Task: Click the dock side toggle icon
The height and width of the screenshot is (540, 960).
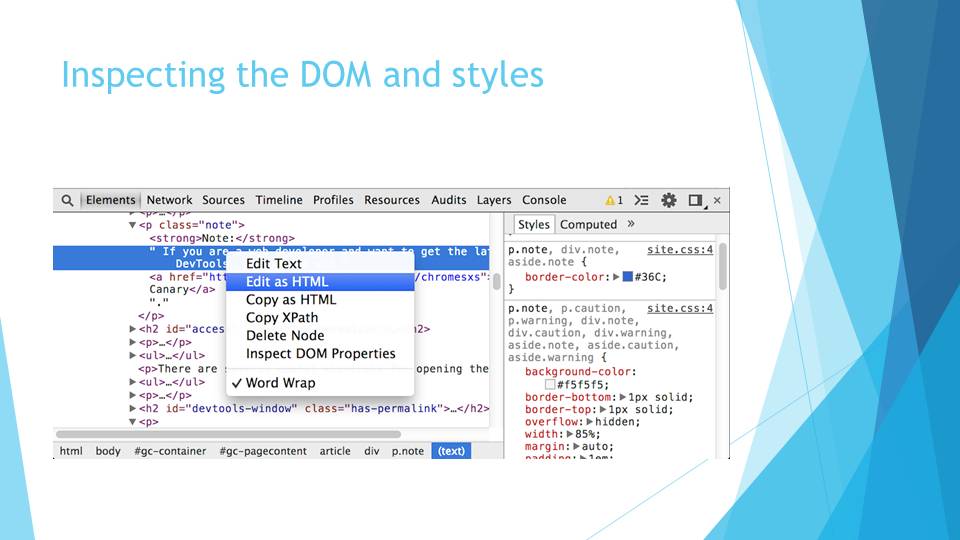Action: pos(695,200)
